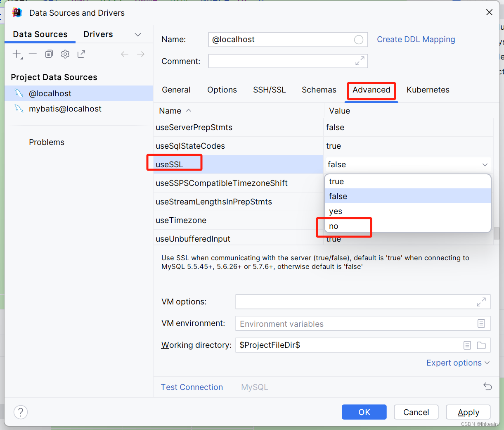Add a new data source with plus icon
Screen dimensions: 504x430
17,54
